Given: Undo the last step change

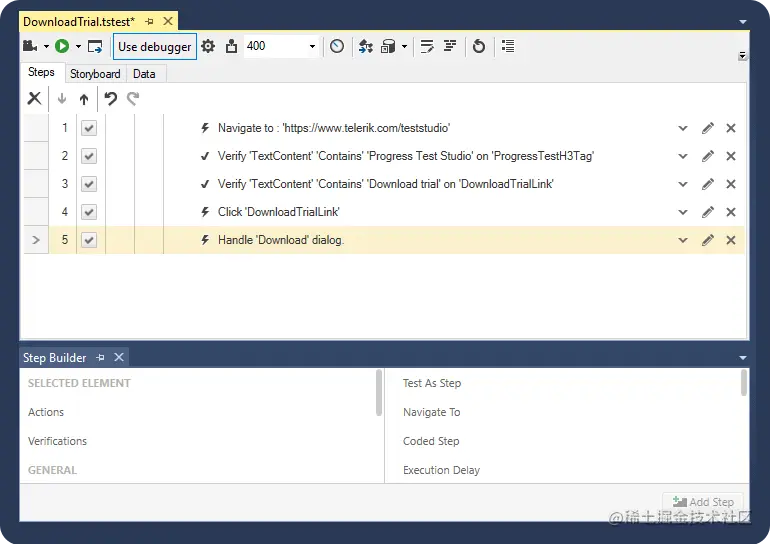Looking at the screenshot, I should (x=110, y=99).
